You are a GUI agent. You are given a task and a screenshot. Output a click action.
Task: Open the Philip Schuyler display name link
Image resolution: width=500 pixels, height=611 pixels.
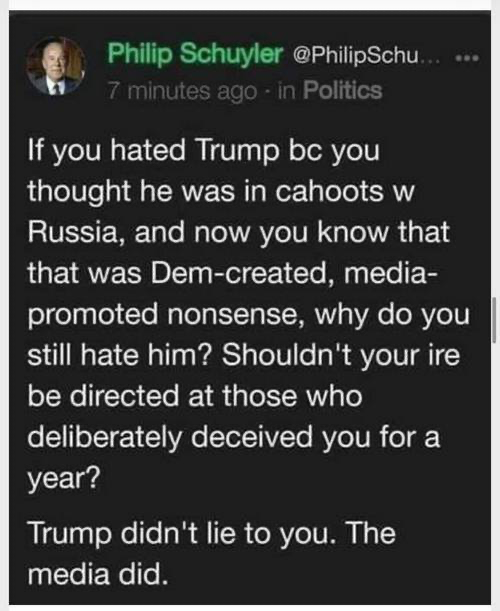point(194,54)
